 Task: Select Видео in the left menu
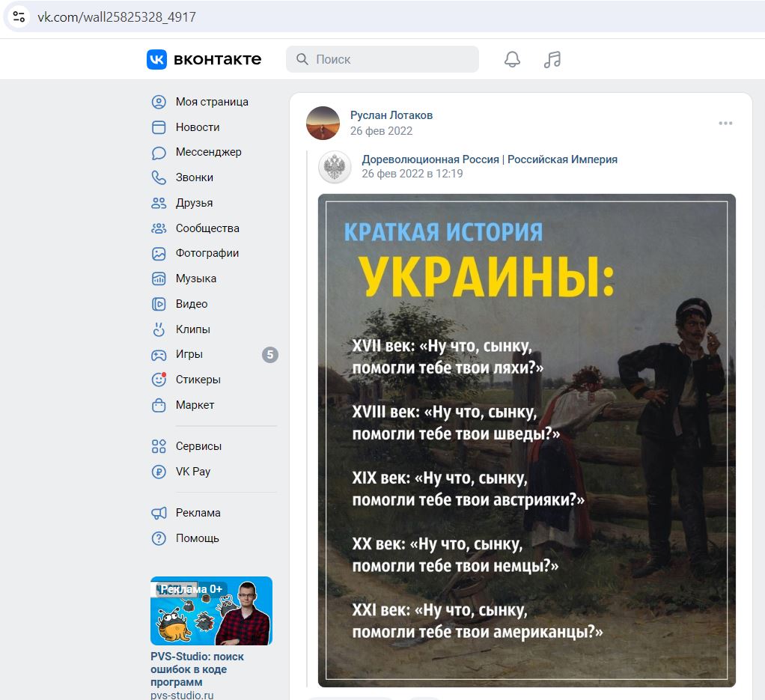click(x=192, y=304)
